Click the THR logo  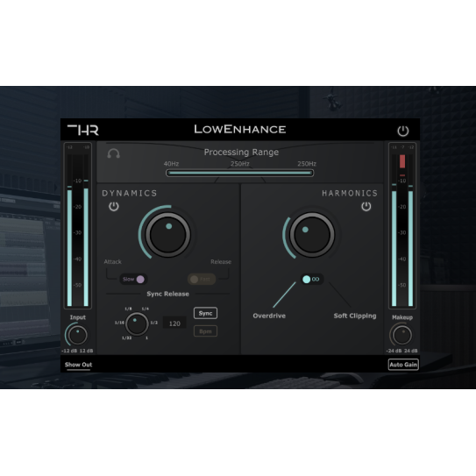pyautogui.click(x=83, y=130)
